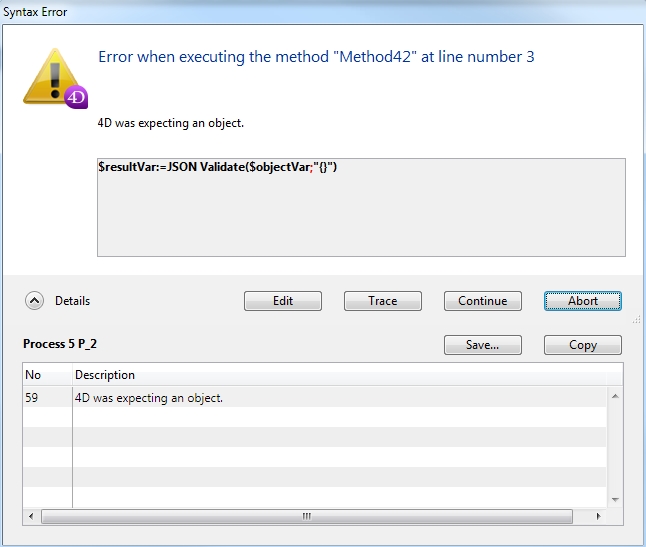Click the Save... button
The image size is (646, 547).
coord(482,345)
